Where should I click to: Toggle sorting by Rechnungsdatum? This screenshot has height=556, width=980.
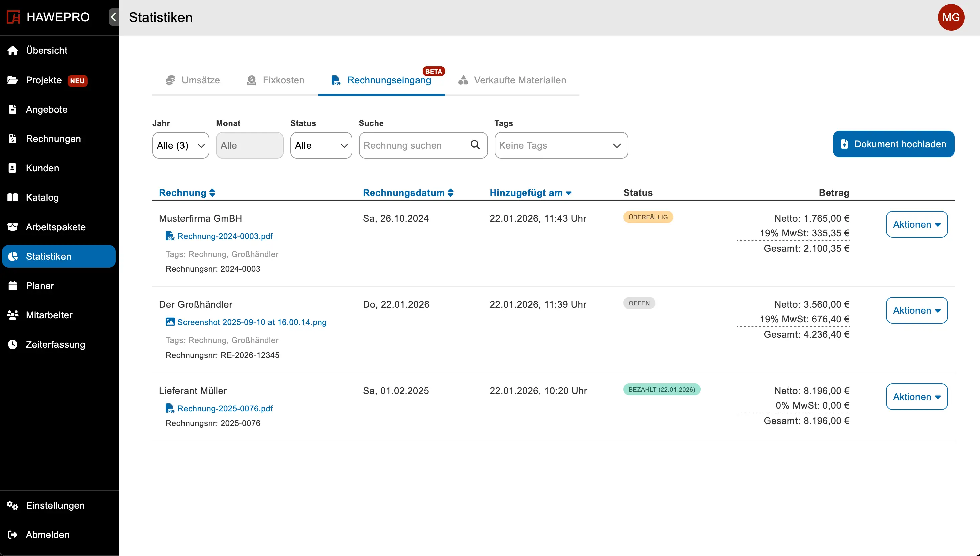click(x=407, y=193)
